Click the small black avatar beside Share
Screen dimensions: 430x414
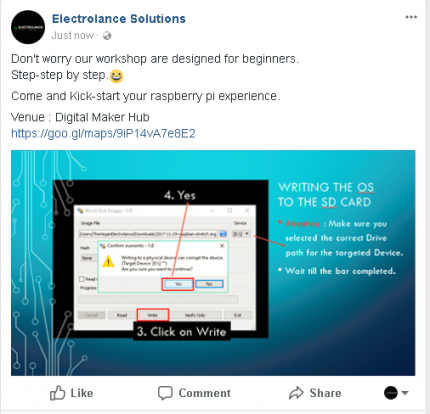click(x=391, y=393)
